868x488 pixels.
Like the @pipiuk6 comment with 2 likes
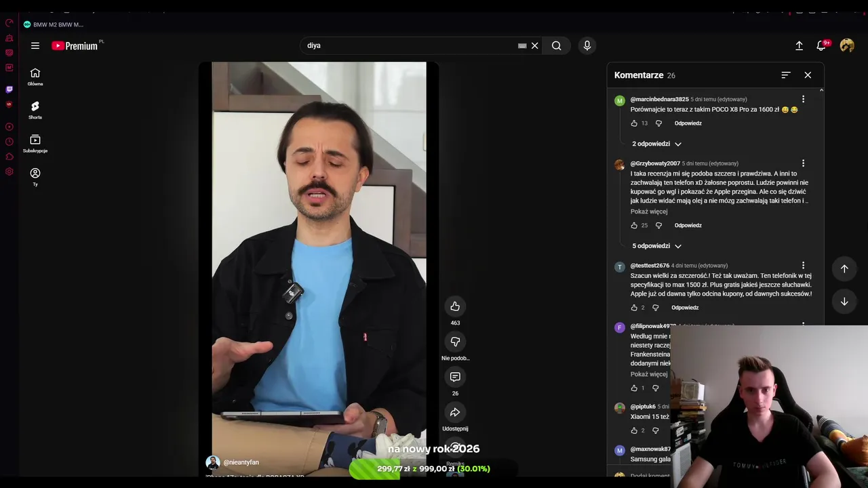(x=634, y=430)
